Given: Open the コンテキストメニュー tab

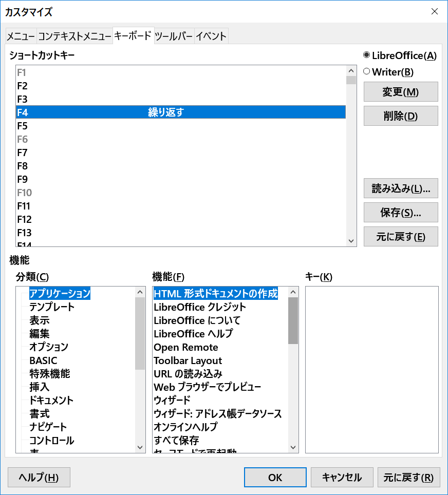Looking at the screenshot, I should pyautogui.click(x=74, y=36).
